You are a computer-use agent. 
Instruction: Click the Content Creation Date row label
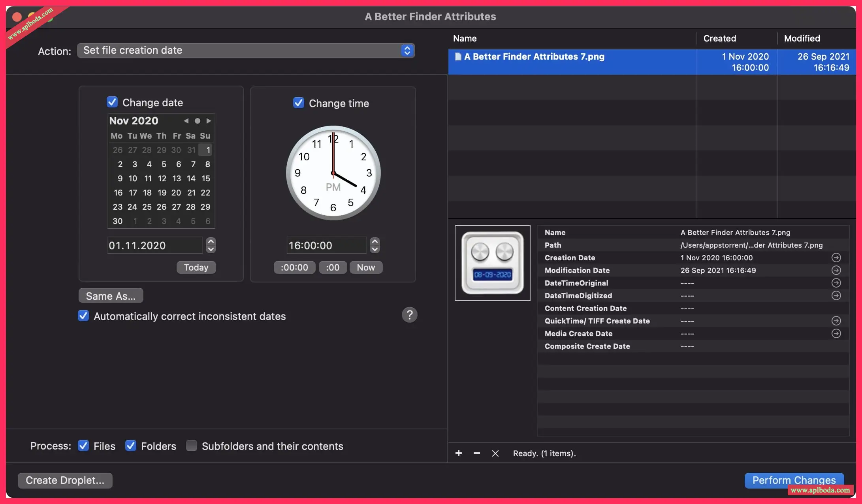(585, 308)
